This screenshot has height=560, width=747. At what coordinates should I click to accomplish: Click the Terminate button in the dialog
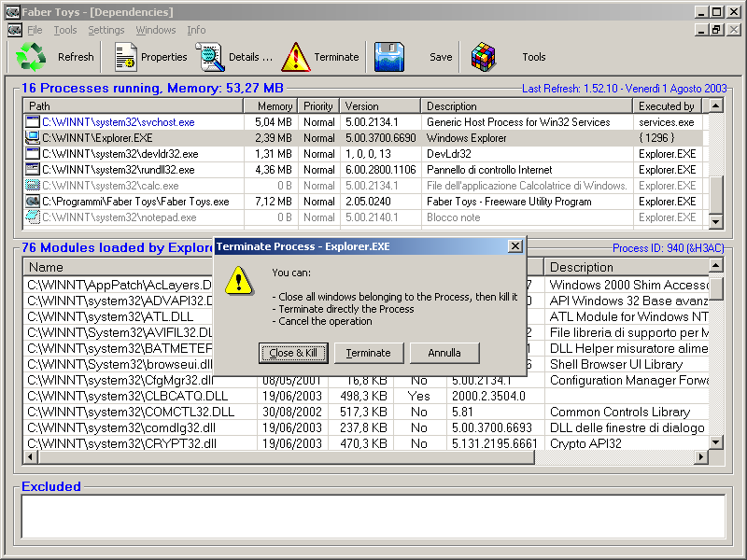coord(368,353)
